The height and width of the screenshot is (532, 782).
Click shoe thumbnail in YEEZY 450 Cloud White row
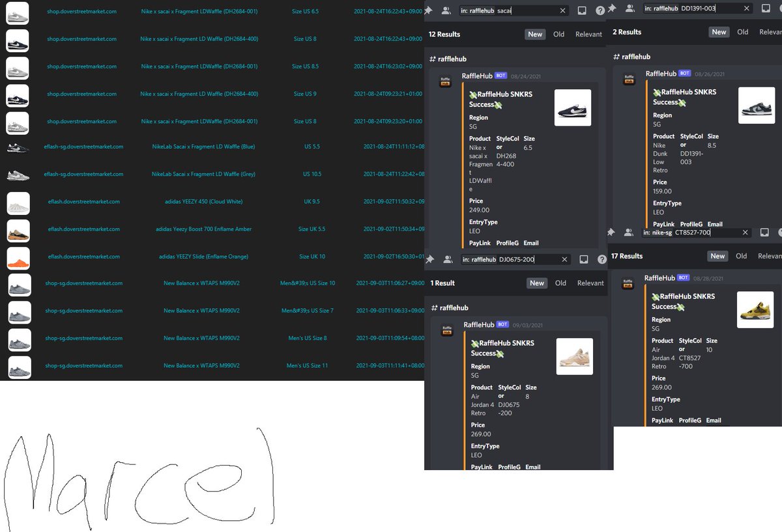(18, 204)
